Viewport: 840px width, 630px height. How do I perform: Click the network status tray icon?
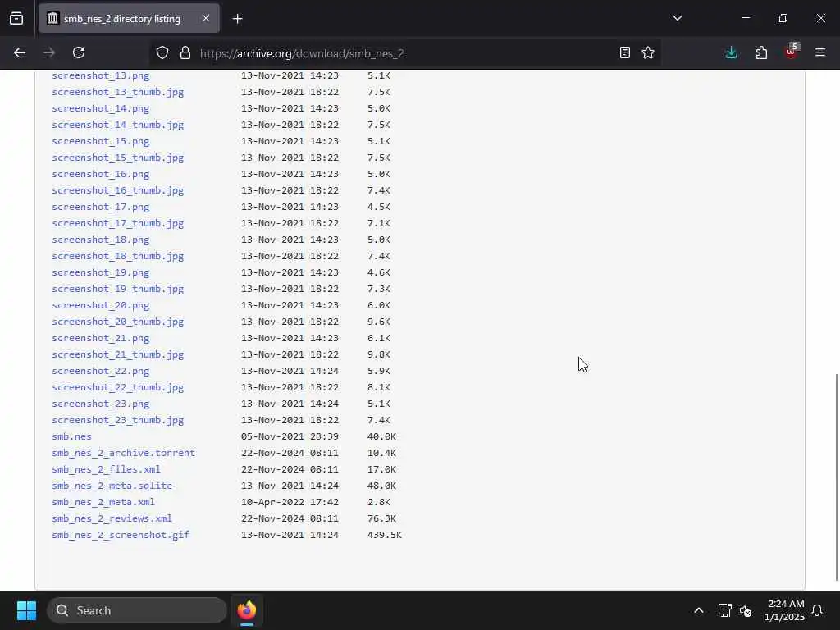tap(725, 610)
